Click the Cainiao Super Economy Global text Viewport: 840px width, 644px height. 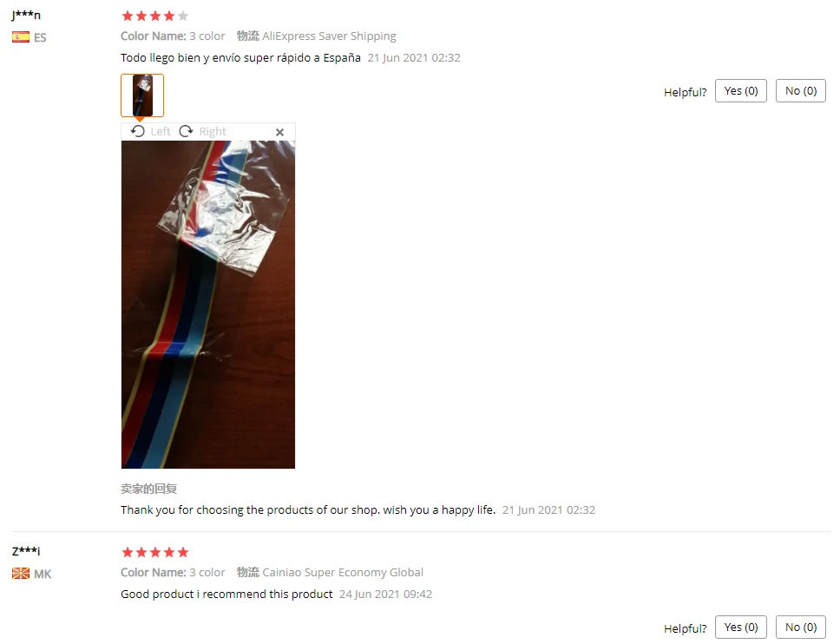pos(343,572)
